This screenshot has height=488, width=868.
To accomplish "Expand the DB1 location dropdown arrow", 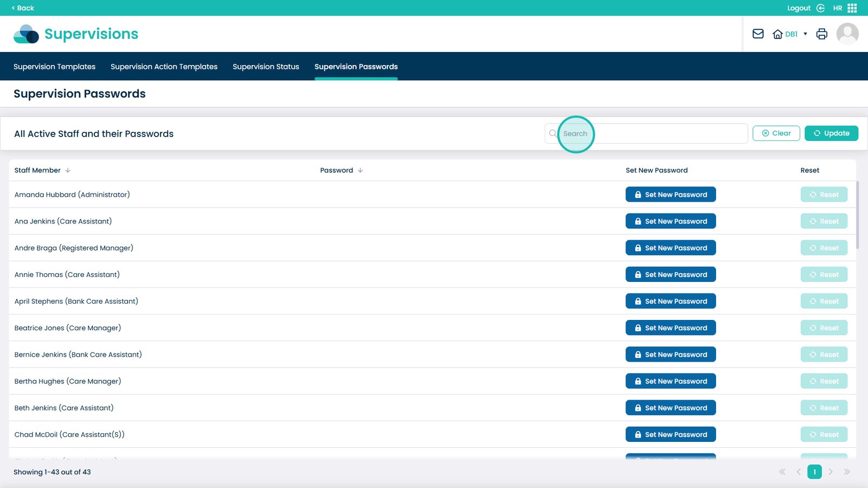I will [805, 34].
